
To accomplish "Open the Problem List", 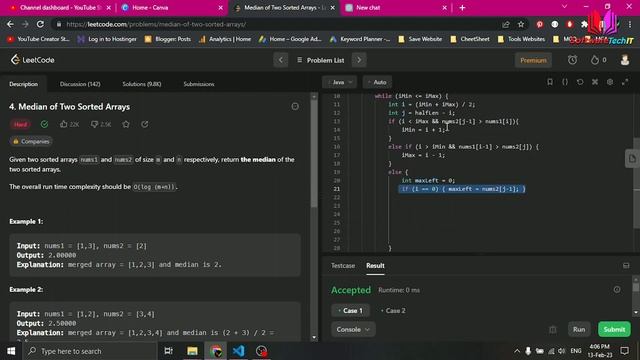I will pos(321,60).
